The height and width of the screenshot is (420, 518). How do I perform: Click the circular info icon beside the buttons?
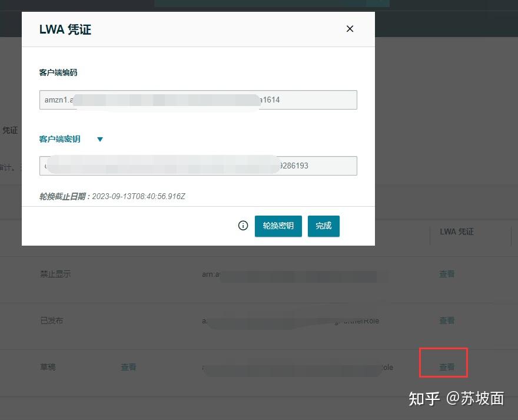[243, 226]
